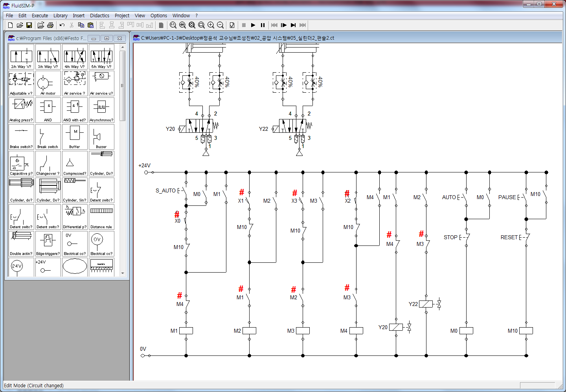Check circuit superficially icon

pos(232,25)
